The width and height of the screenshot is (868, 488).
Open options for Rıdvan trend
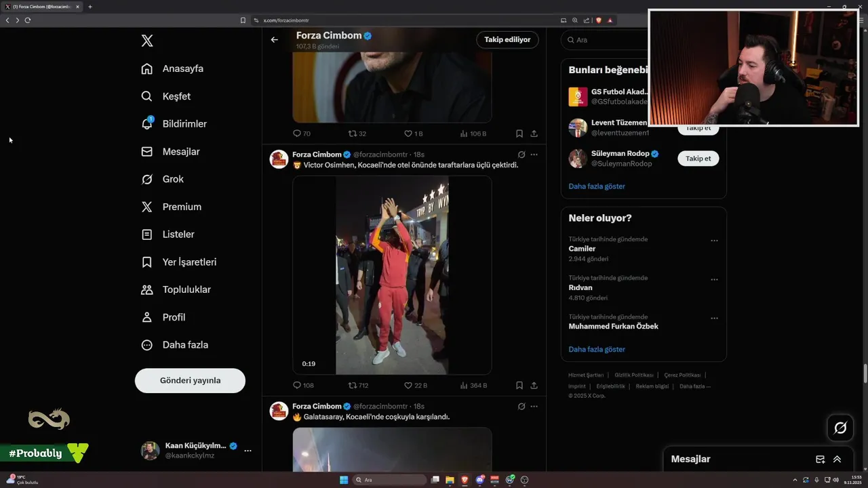pyautogui.click(x=714, y=279)
